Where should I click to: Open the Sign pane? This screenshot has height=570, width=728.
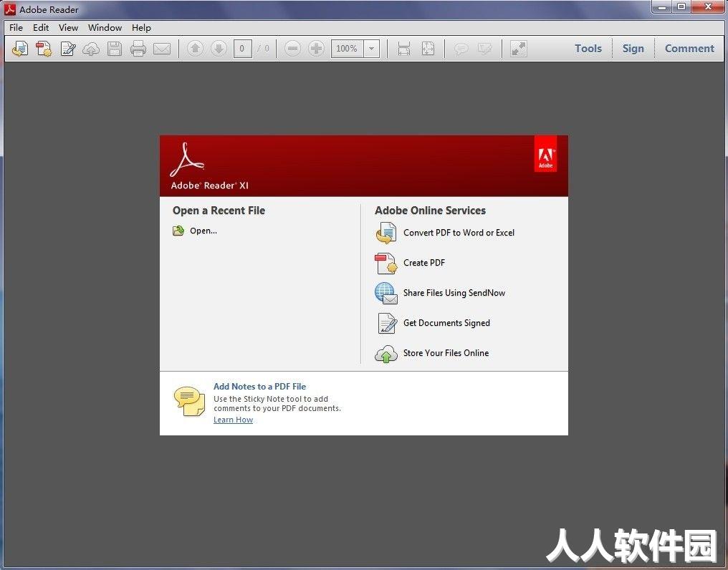click(x=633, y=48)
